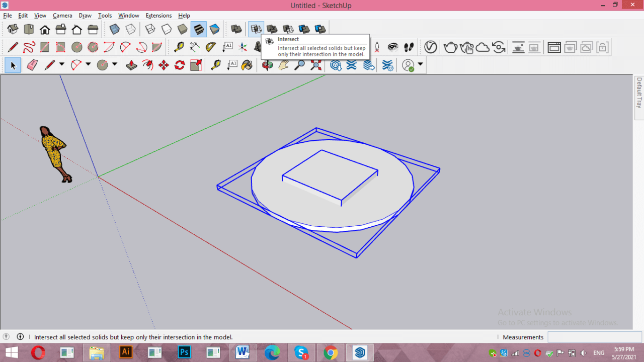Enable Wireframe display style
The width and height of the screenshot is (644, 362).
click(151, 29)
